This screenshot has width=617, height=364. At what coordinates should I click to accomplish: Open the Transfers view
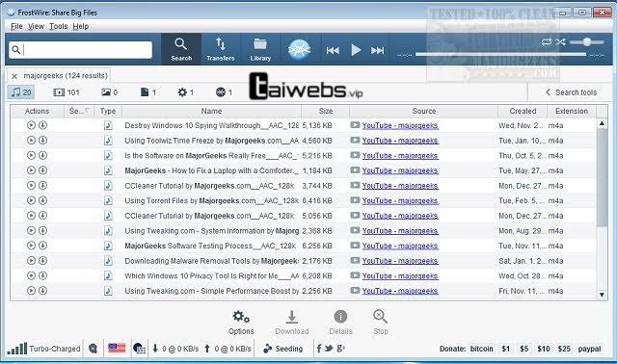point(221,49)
